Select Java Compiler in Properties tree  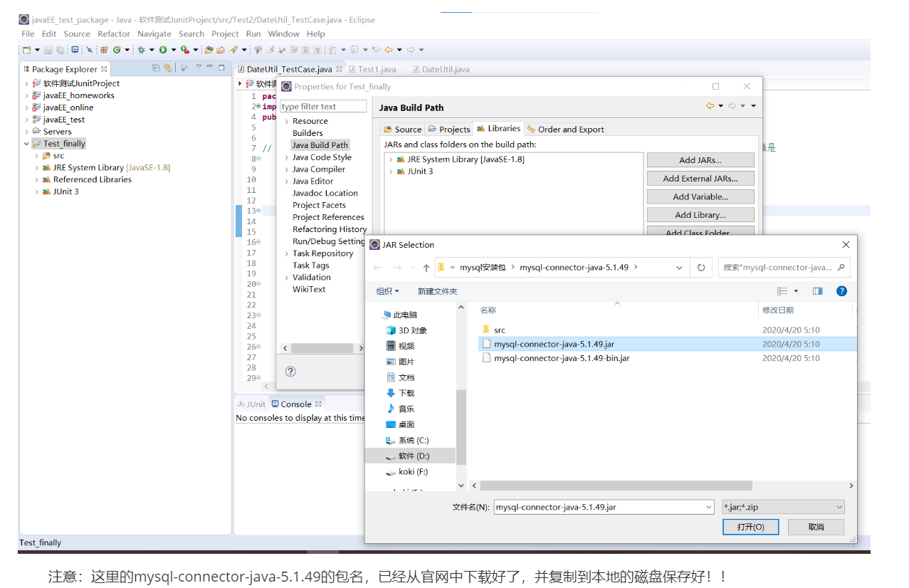pos(318,169)
